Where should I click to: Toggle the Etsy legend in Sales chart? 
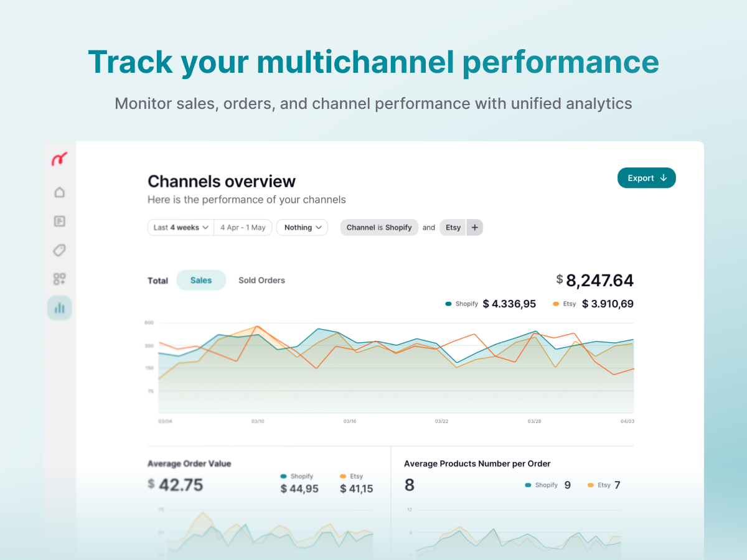pyautogui.click(x=565, y=304)
